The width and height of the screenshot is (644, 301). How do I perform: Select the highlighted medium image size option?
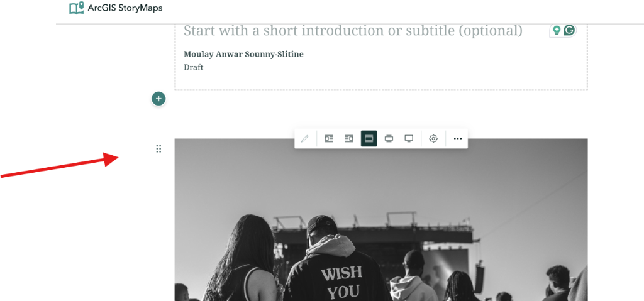(x=369, y=138)
